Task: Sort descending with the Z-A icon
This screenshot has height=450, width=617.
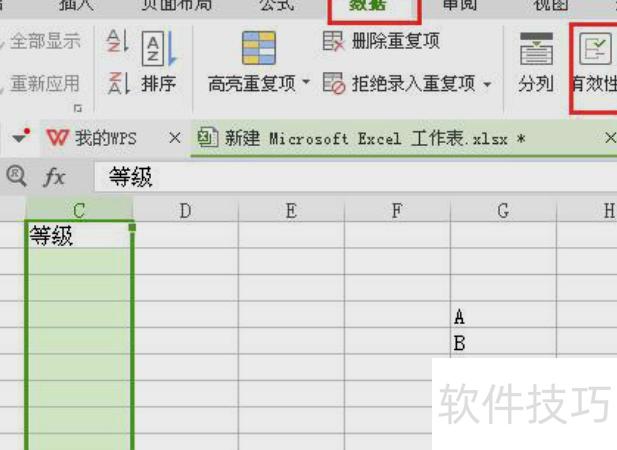Action: (x=118, y=83)
